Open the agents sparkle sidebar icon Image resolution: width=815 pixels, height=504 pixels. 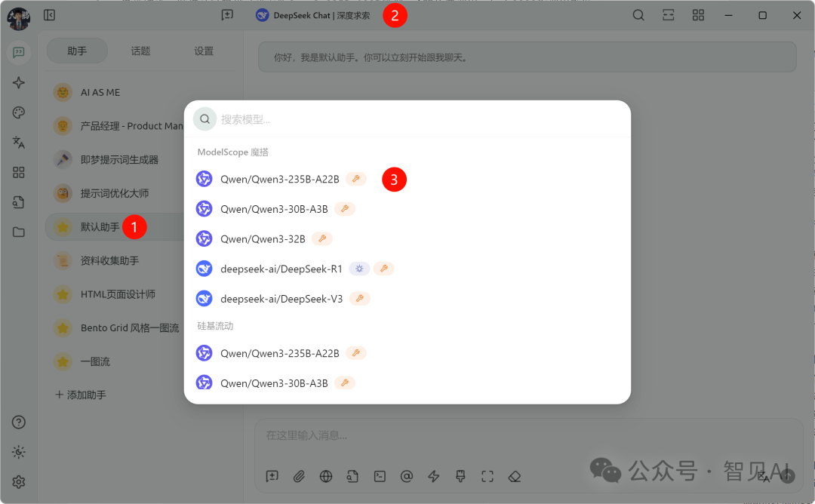[19, 82]
